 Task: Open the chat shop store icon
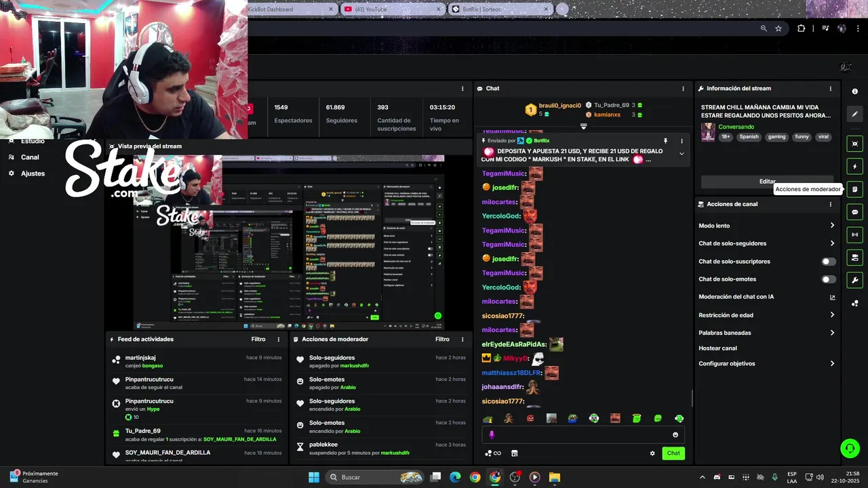point(514,453)
